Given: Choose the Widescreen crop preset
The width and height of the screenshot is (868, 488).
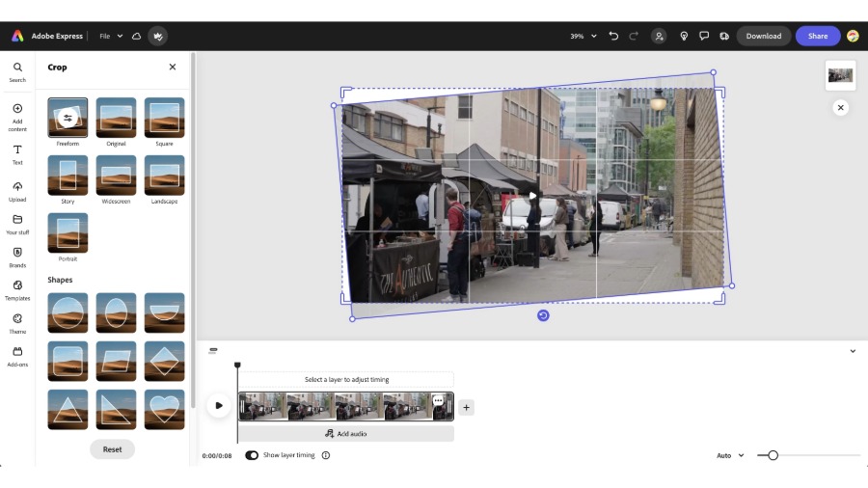Looking at the screenshot, I should pos(116,176).
